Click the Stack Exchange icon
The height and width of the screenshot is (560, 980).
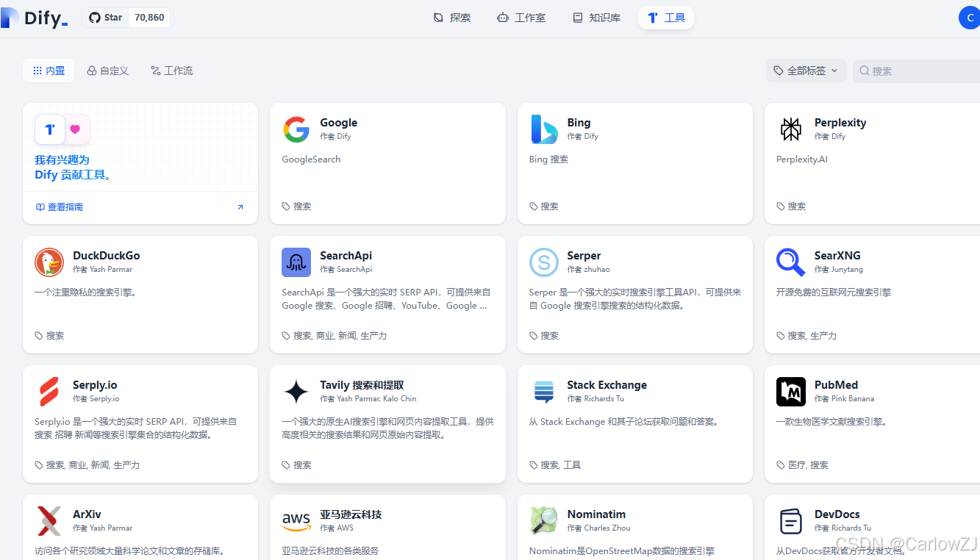(544, 392)
